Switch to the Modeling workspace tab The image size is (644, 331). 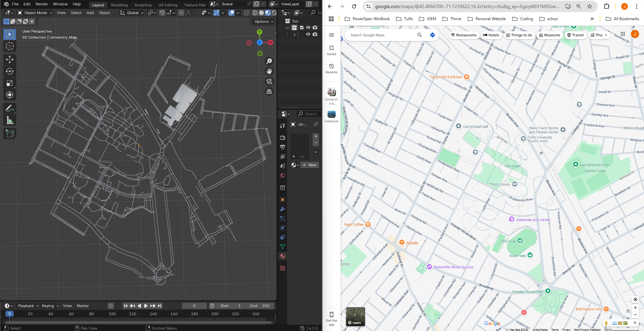click(x=119, y=5)
